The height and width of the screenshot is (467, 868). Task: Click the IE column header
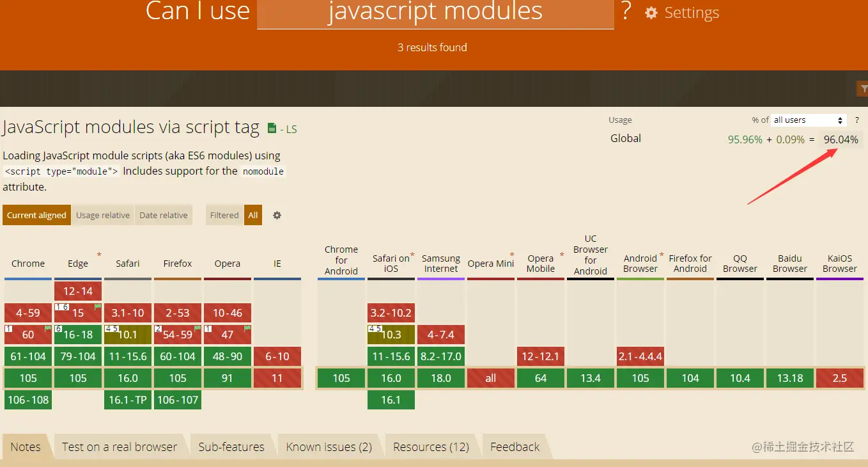click(x=277, y=264)
